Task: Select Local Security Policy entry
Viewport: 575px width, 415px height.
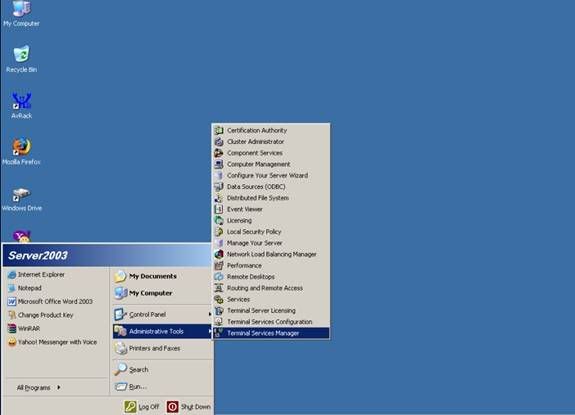Action: 271,232
